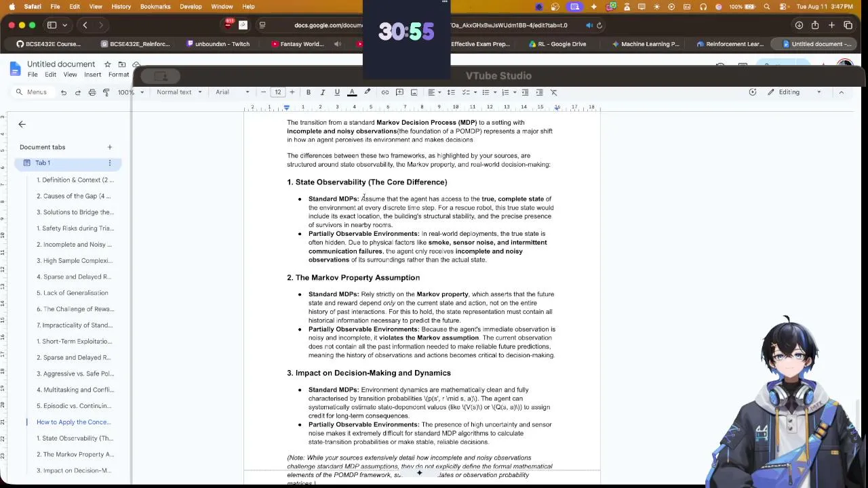Open the Safari Bookmarks menu
Image resolution: width=868 pixels, height=488 pixels.
point(155,7)
